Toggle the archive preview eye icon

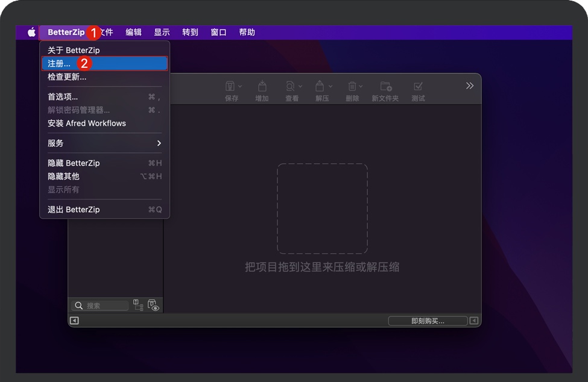[153, 305]
